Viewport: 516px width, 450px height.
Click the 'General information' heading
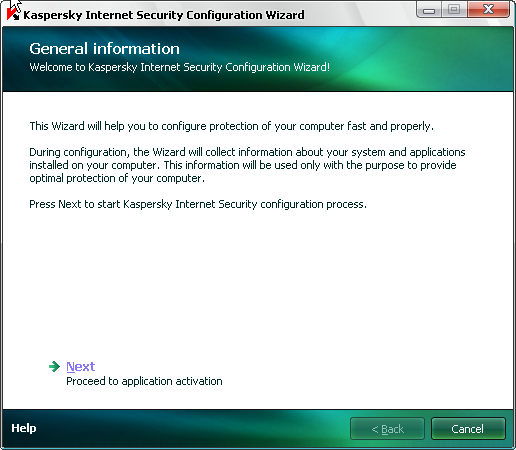(104, 49)
